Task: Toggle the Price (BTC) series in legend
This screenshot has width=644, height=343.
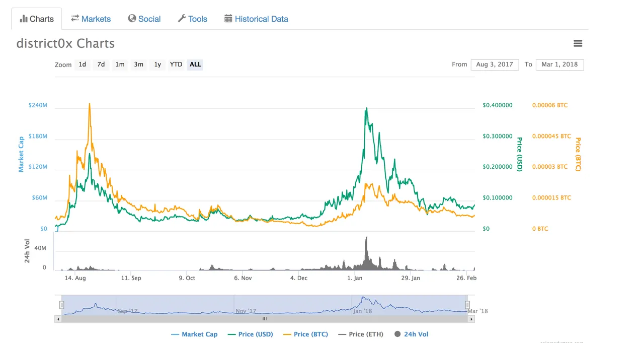Action: point(305,334)
